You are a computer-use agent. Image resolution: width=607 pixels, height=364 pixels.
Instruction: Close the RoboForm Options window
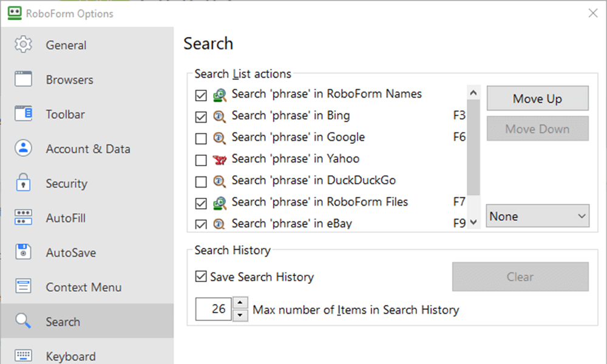pyautogui.click(x=592, y=13)
